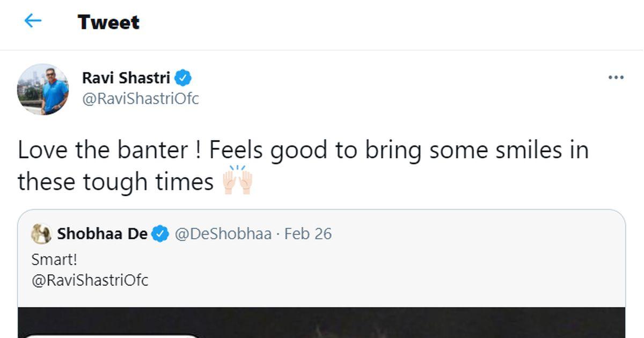The width and height of the screenshot is (644, 338).
Task: Go back using the left arrow
Action: click(x=33, y=21)
